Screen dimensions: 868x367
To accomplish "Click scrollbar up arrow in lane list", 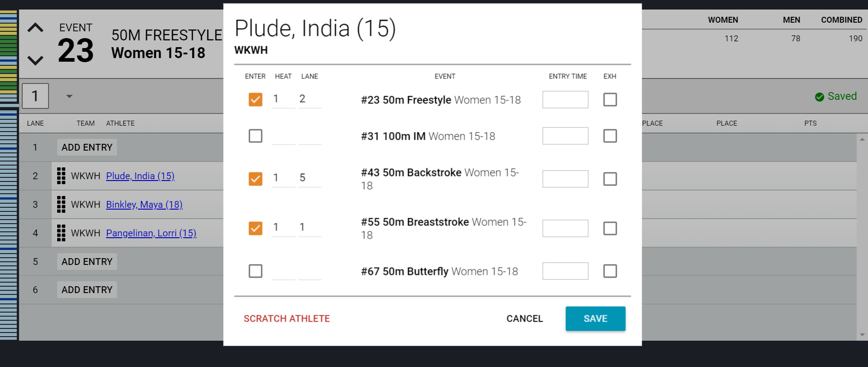I will pyautogui.click(x=862, y=139).
